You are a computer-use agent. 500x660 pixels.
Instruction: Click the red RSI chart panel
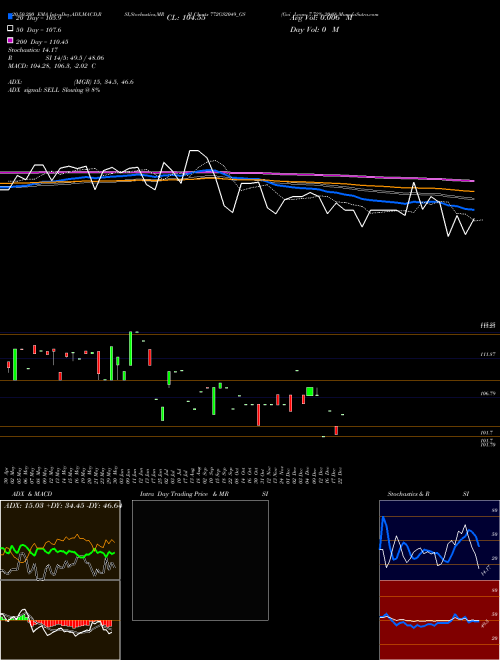pyautogui.click(x=439, y=620)
